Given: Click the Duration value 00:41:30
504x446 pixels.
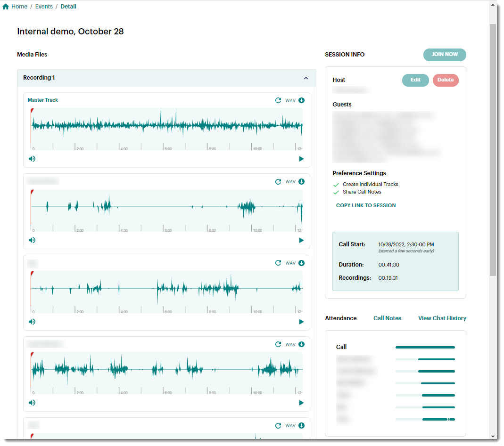Looking at the screenshot, I should pyautogui.click(x=388, y=265).
